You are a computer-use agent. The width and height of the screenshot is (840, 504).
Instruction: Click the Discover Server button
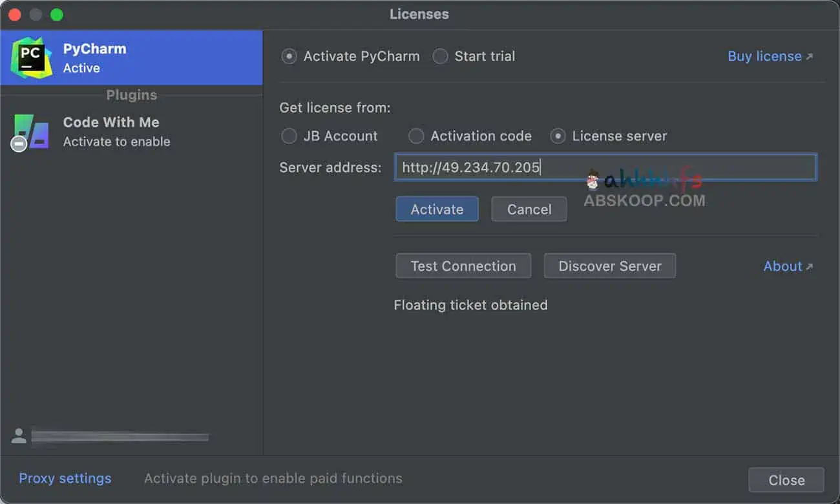tap(609, 266)
